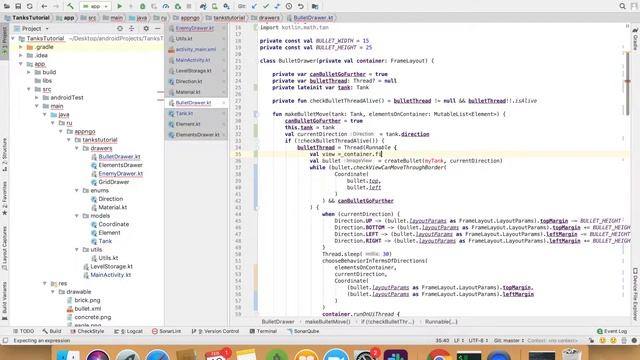Switch to the Tank.kt editor tab

[x=196, y=113]
